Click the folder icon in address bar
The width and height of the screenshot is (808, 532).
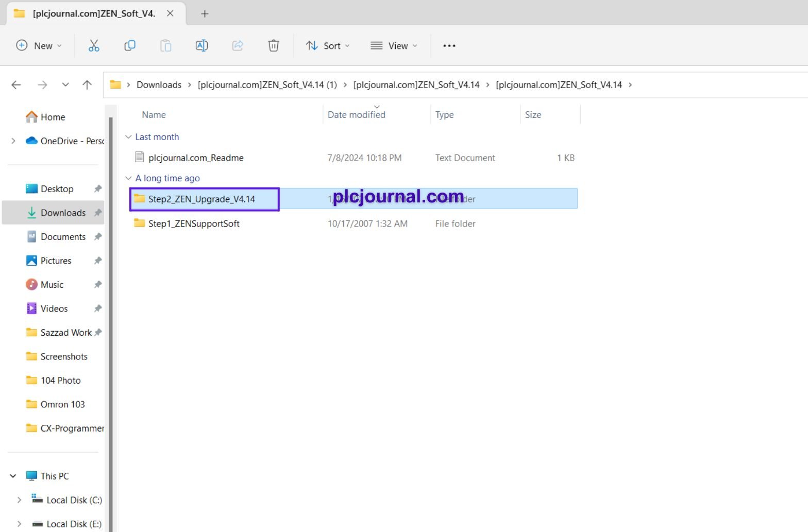pyautogui.click(x=115, y=85)
